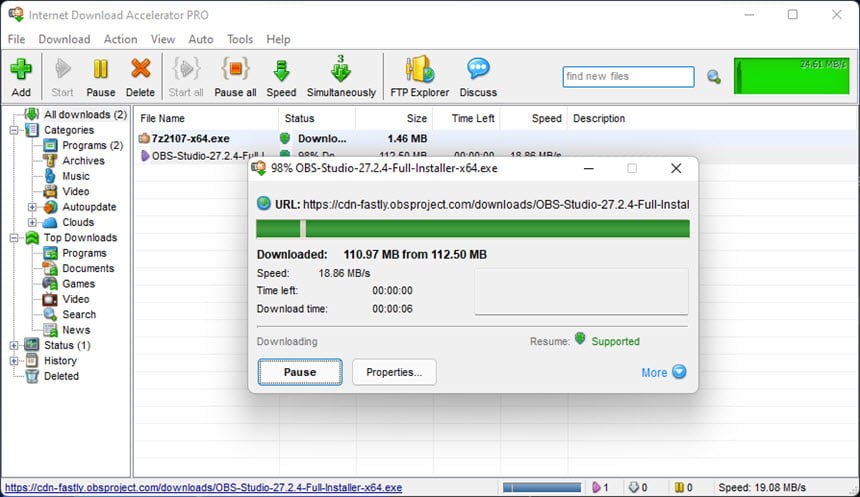Click Pause button in OBS download dialog
Image resolution: width=860 pixels, height=497 pixels.
(300, 372)
